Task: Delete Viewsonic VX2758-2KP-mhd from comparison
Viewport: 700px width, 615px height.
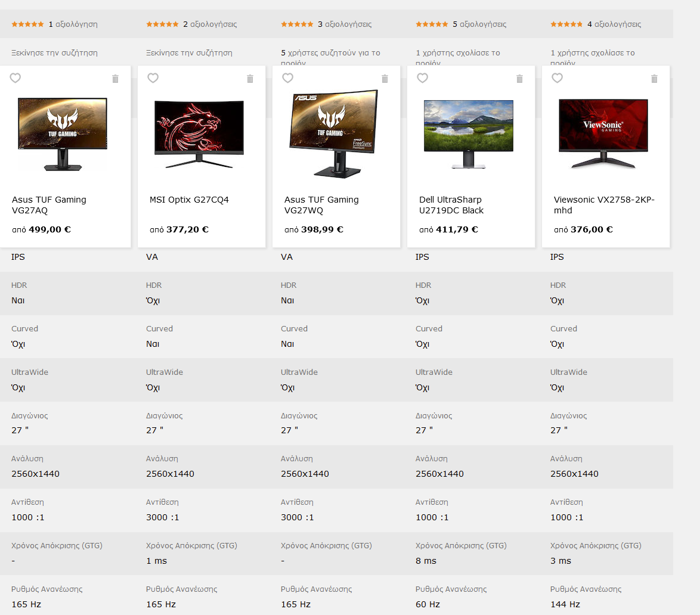Action: 655,79
